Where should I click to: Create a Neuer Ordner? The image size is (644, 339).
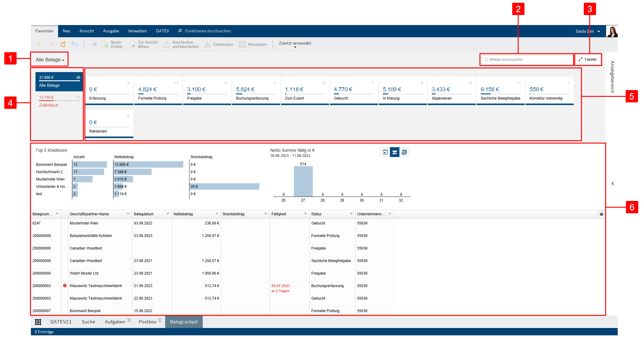(112, 45)
